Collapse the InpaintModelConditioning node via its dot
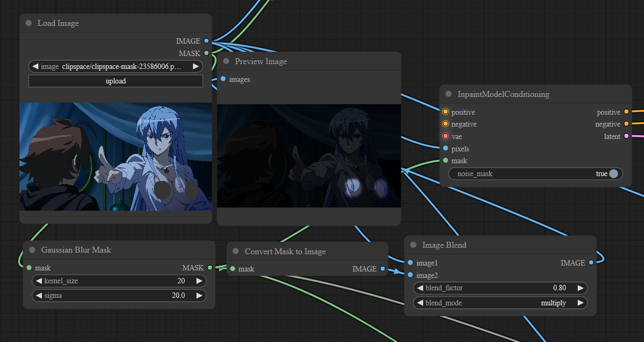 [x=449, y=94]
